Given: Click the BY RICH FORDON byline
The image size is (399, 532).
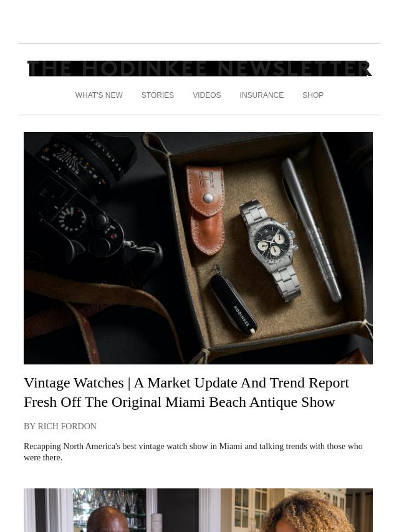Looking at the screenshot, I should pyautogui.click(x=60, y=426).
